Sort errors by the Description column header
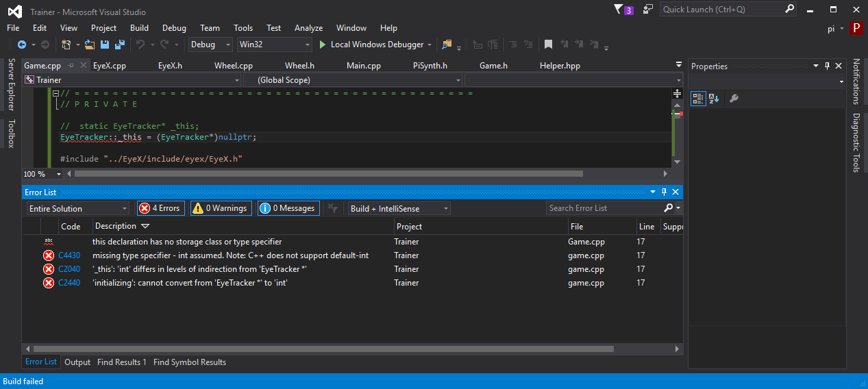Image resolution: width=868 pixels, height=389 pixels. click(243, 226)
